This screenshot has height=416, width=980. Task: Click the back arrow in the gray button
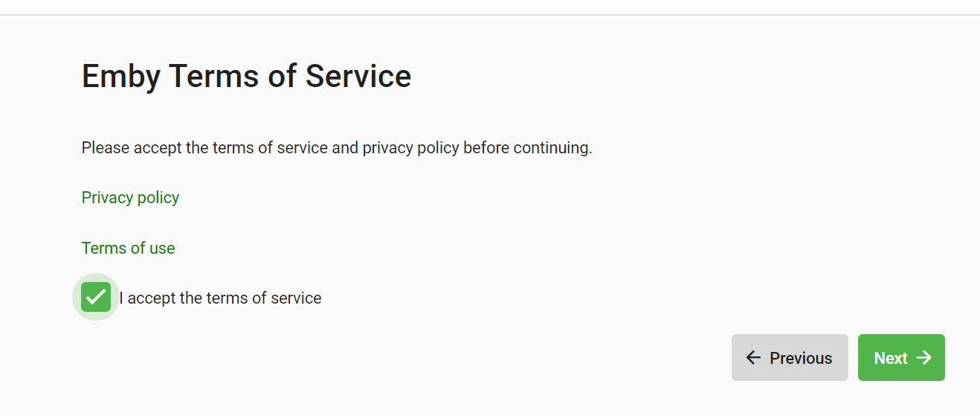point(753,358)
